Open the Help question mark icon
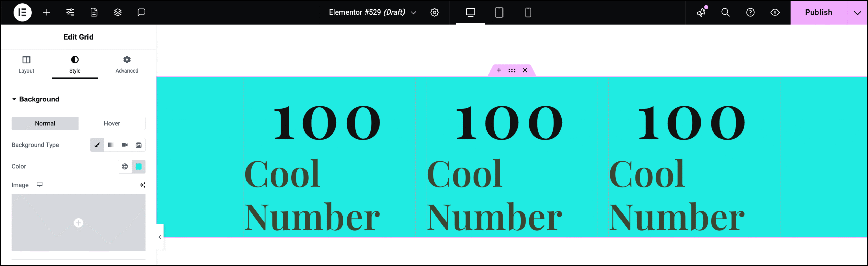 click(750, 13)
